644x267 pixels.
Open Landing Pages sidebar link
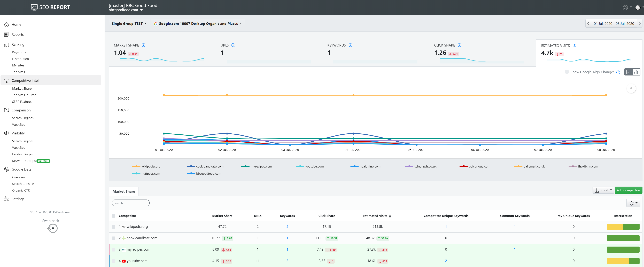(22, 154)
